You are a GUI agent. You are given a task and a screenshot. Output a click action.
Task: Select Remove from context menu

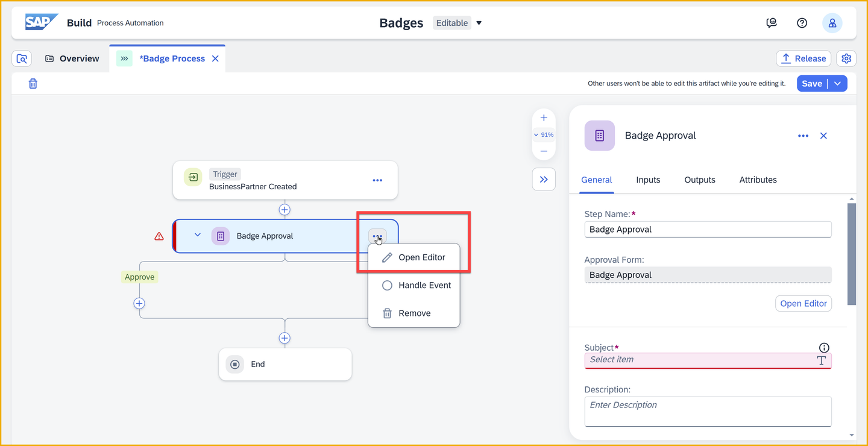pyautogui.click(x=414, y=313)
